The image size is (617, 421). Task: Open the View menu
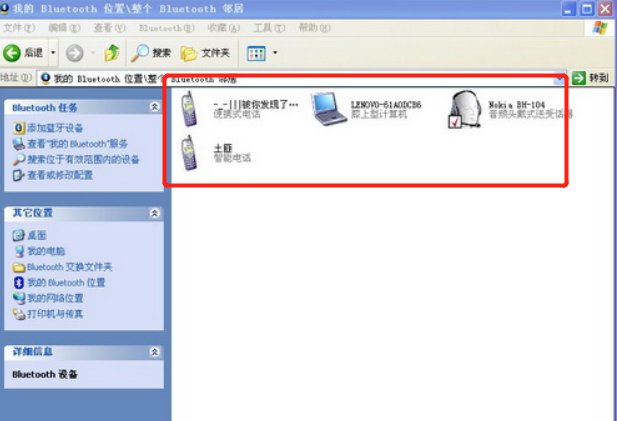click(x=109, y=28)
